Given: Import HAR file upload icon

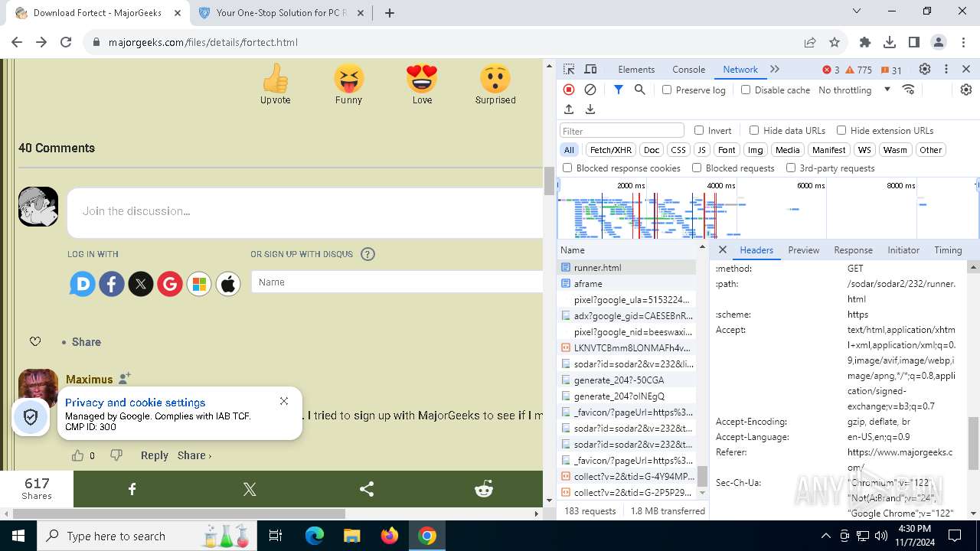Looking at the screenshot, I should 569,109.
